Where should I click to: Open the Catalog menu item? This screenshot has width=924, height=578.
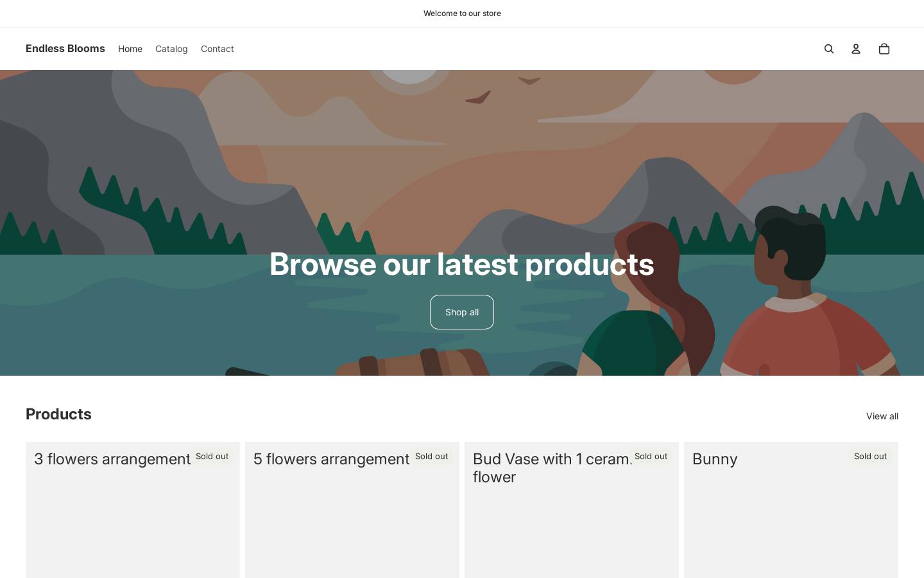pyautogui.click(x=171, y=49)
